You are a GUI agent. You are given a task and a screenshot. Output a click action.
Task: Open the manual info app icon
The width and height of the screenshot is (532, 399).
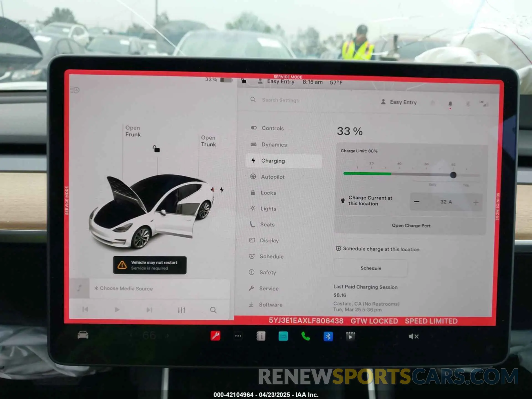pos(261,336)
